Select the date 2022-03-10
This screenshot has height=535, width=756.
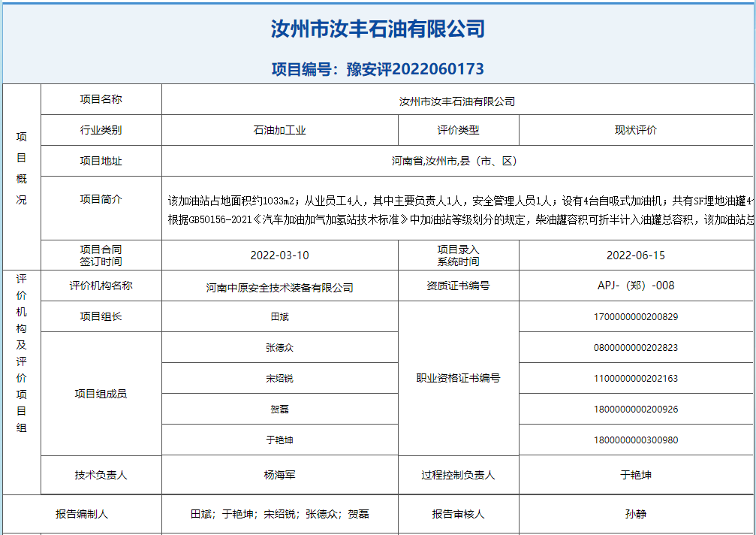click(279, 255)
